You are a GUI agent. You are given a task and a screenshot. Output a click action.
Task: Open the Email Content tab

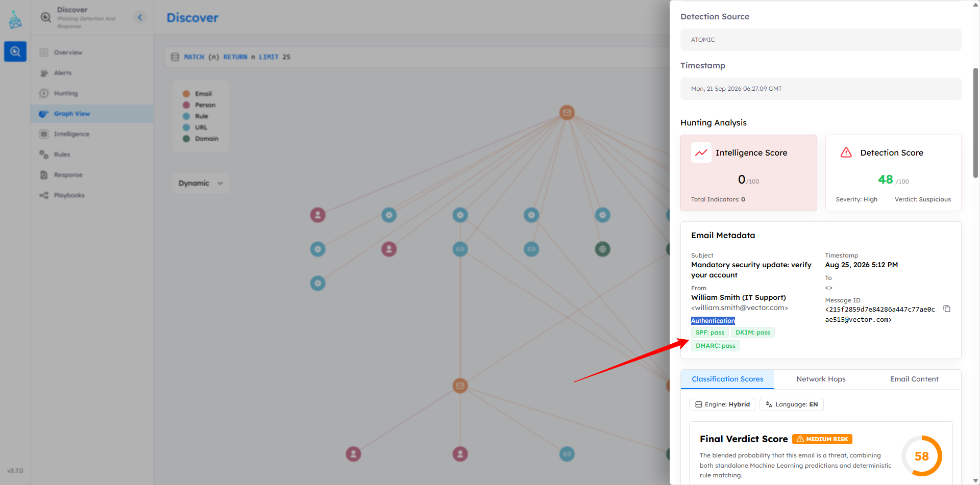914,379
